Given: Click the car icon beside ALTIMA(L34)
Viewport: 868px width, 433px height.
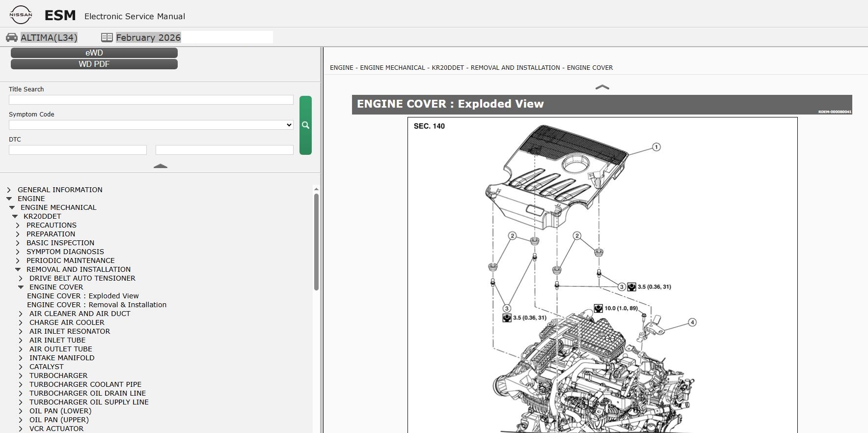Looking at the screenshot, I should click(12, 37).
